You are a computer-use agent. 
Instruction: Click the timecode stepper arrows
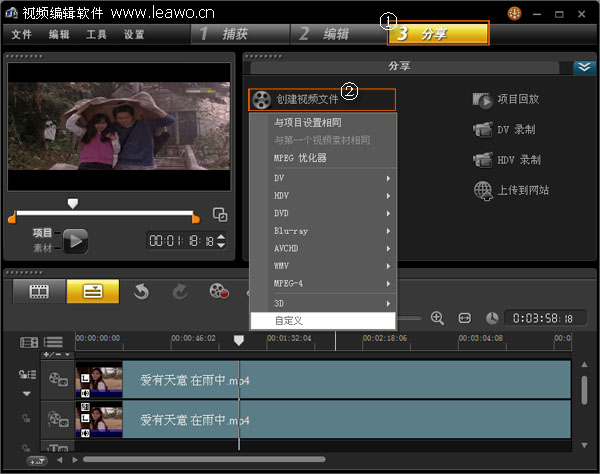(221, 241)
